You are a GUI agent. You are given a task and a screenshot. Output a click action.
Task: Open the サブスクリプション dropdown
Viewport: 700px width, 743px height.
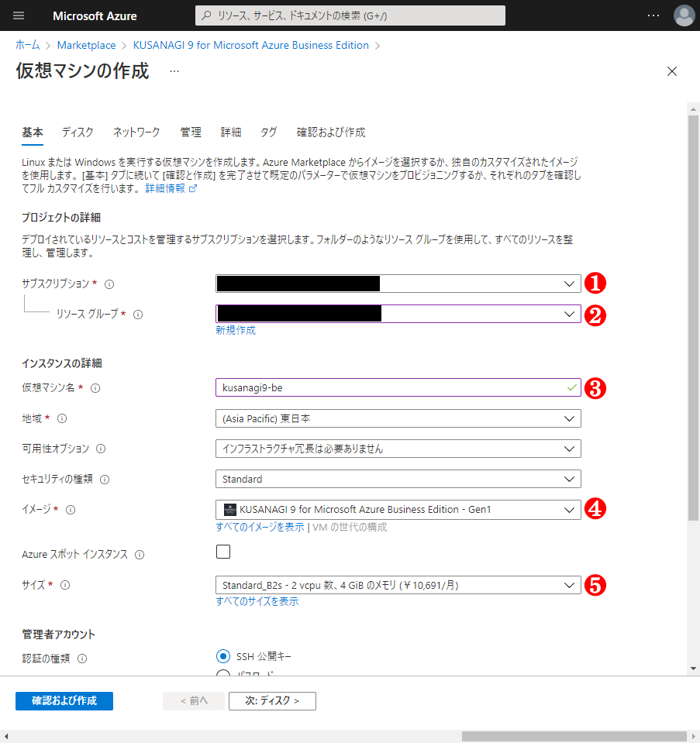[x=398, y=284]
